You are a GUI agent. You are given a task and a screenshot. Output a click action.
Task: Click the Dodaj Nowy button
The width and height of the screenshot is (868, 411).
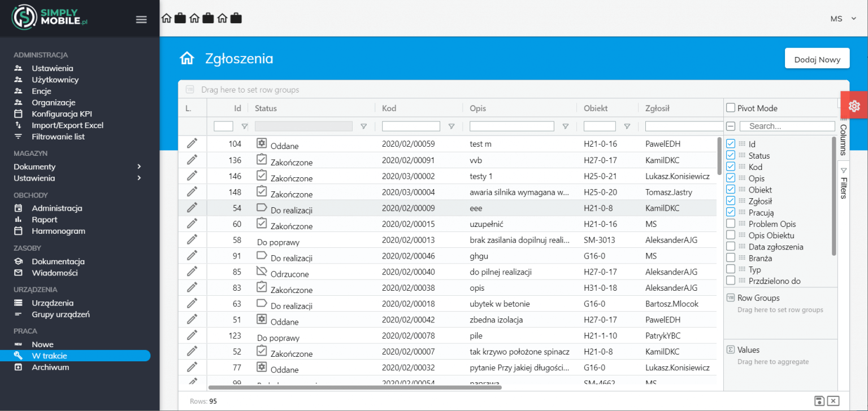[x=817, y=59]
